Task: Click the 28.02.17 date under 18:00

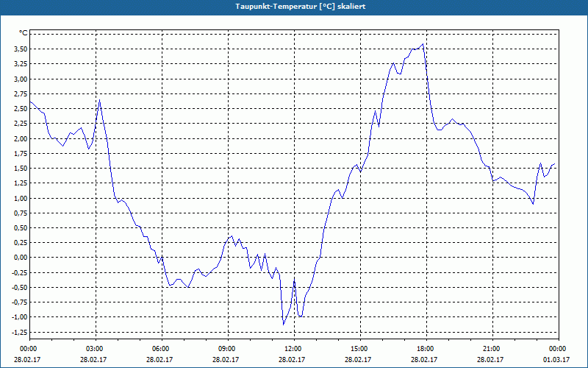Action: click(x=424, y=360)
